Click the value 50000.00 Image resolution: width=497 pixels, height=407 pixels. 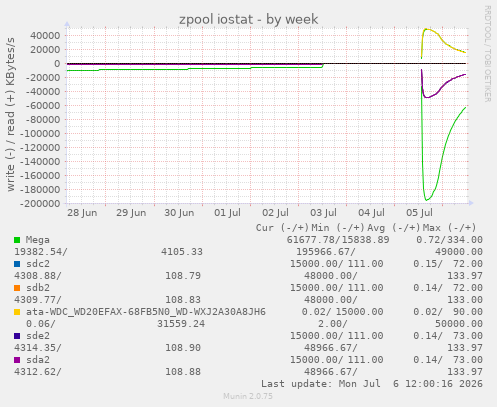(x=459, y=324)
